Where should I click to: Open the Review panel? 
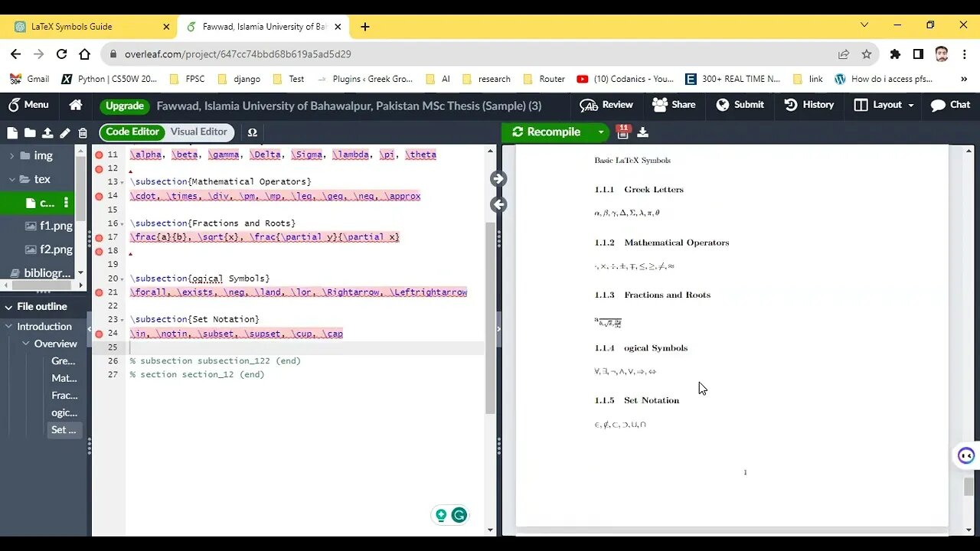[x=606, y=105]
